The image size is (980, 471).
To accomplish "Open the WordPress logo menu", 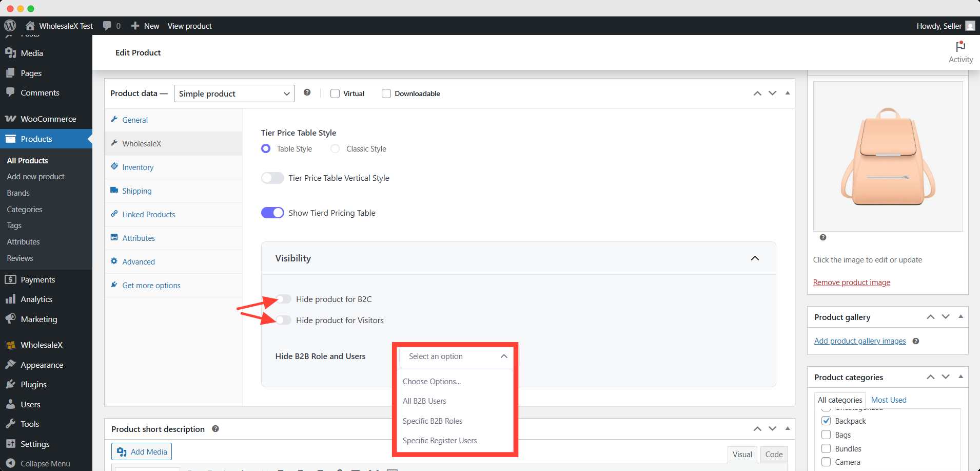I will 10,26.
